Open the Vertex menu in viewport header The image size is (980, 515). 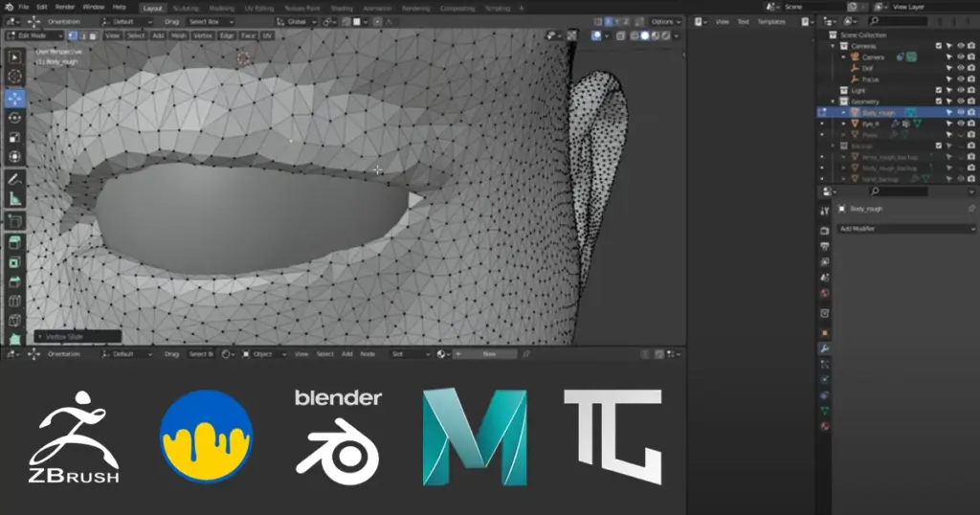pyautogui.click(x=203, y=35)
